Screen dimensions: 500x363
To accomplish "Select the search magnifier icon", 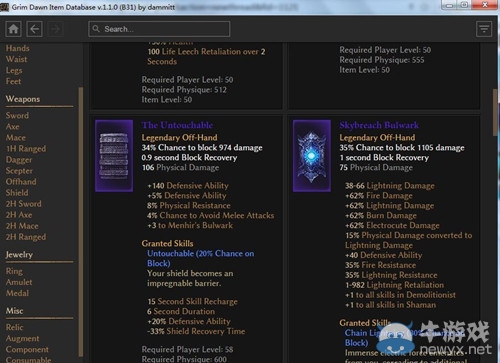I will [x=96, y=29].
